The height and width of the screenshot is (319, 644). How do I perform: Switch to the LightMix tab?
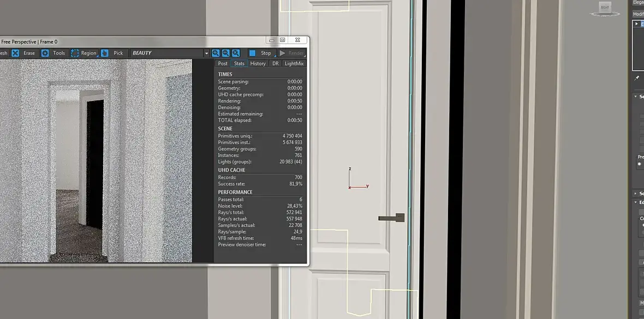click(x=294, y=63)
